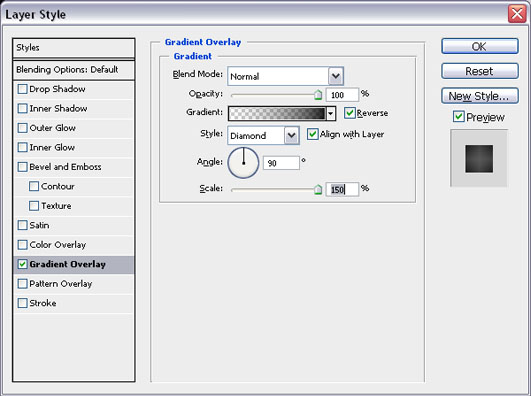This screenshot has width=531, height=396.
Task: Click the Reset button
Action: tap(480, 71)
